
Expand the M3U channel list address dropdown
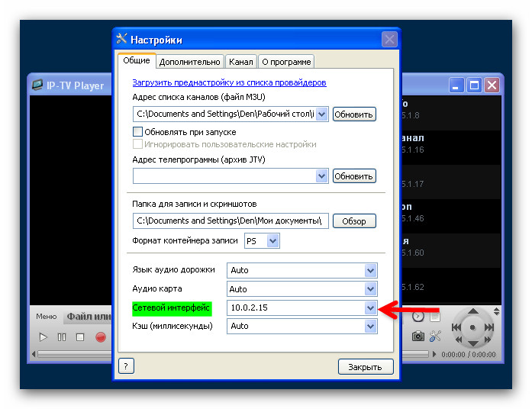tap(321, 114)
